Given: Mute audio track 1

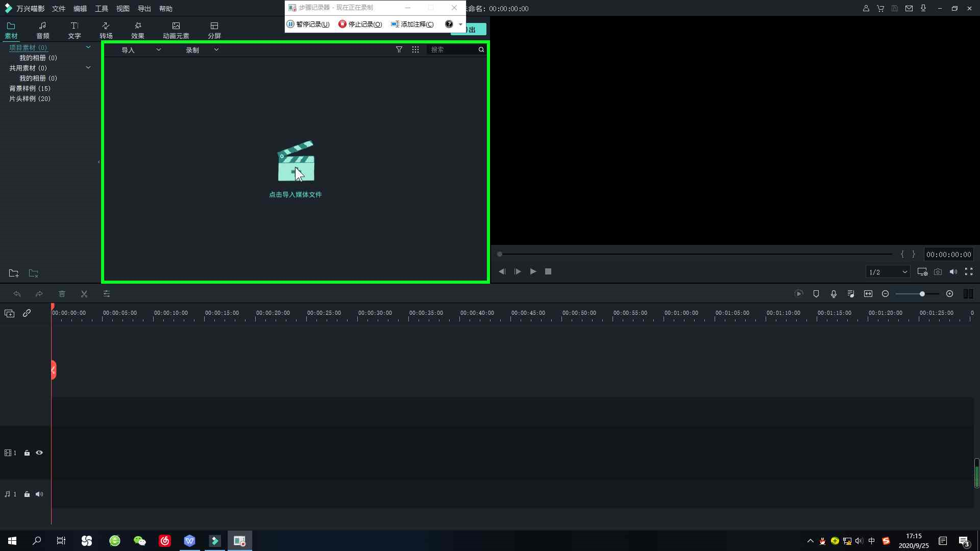Looking at the screenshot, I should point(39,494).
